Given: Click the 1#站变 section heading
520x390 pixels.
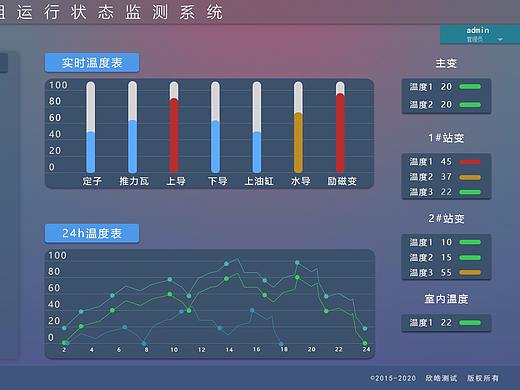Looking at the screenshot, I should (446, 138).
